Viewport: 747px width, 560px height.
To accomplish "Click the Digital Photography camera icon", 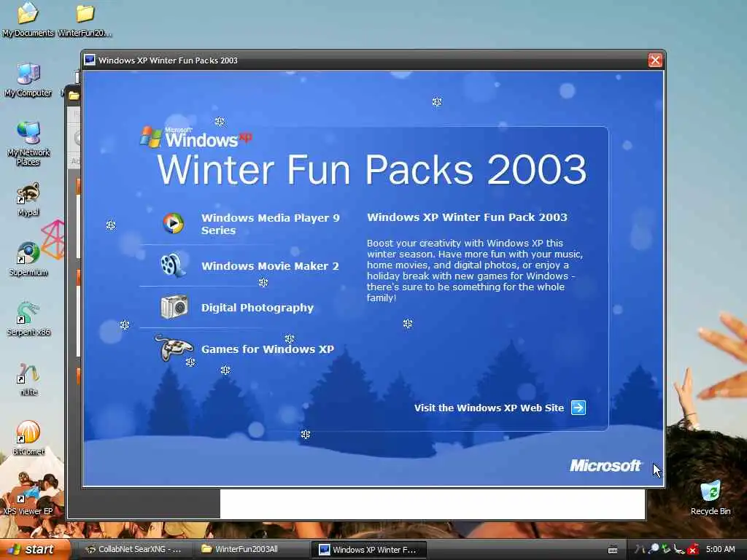I will click(174, 307).
